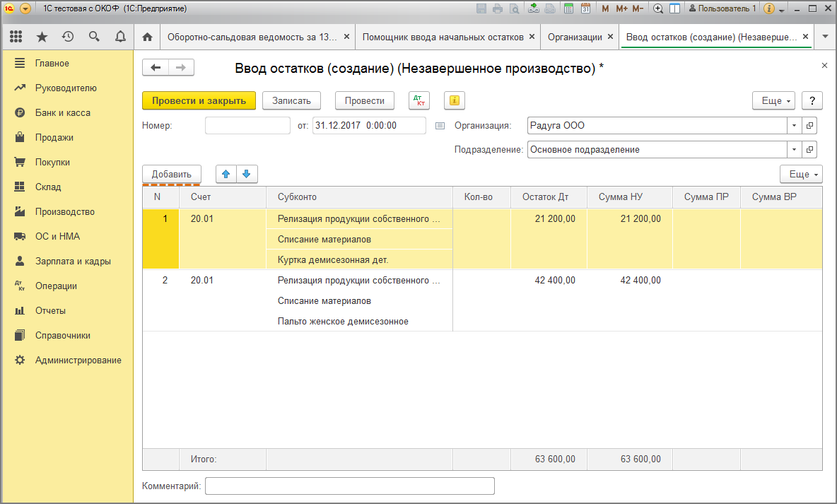Click into the Комментарий text field
The image size is (837, 504).
click(x=349, y=486)
